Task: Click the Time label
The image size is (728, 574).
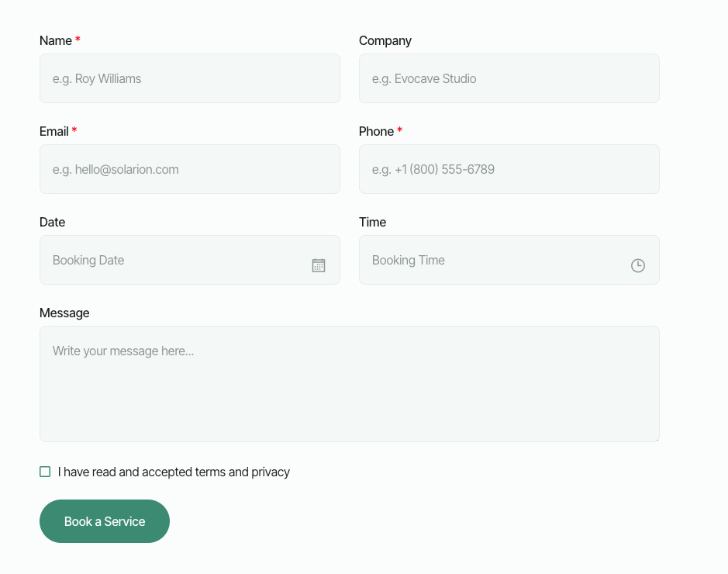Action: tap(371, 222)
